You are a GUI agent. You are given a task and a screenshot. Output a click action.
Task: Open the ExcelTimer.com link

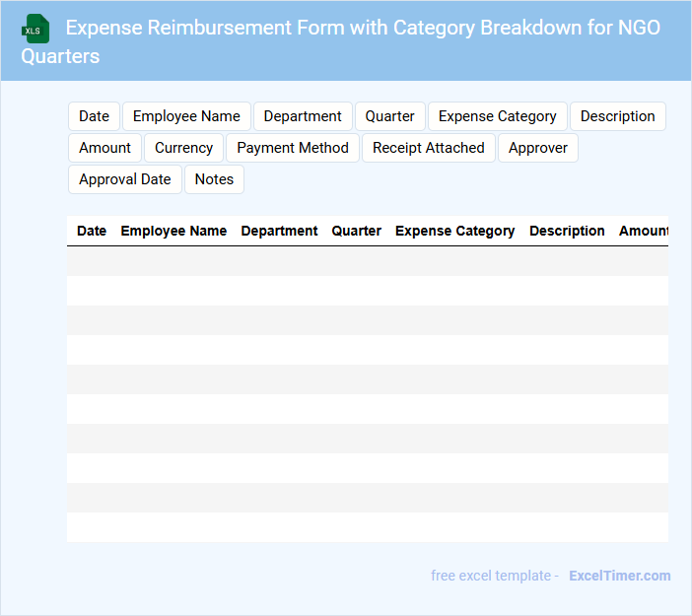[x=619, y=576]
